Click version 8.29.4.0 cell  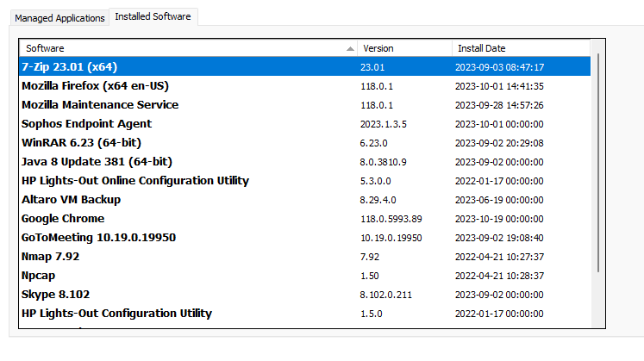[x=378, y=200]
